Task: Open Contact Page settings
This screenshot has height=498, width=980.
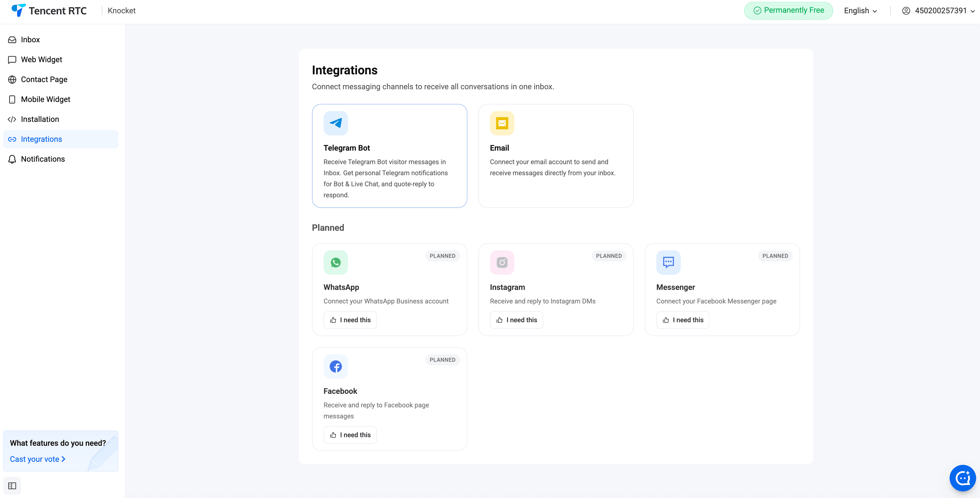Action: click(61, 80)
